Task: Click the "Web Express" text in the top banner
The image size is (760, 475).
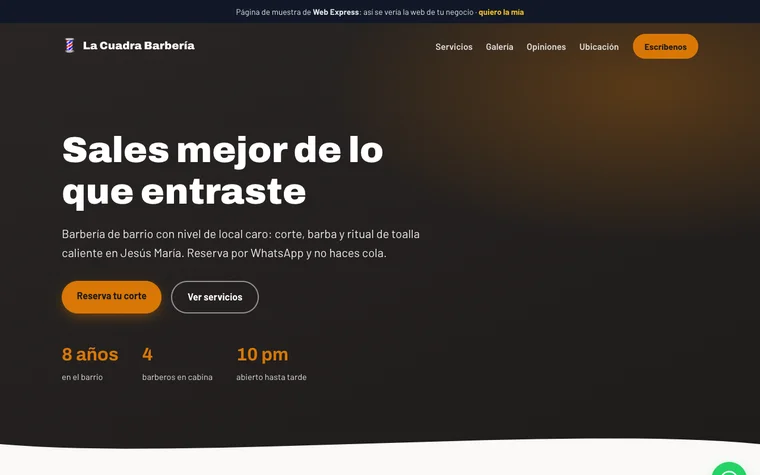Action: [x=336, y=12]
